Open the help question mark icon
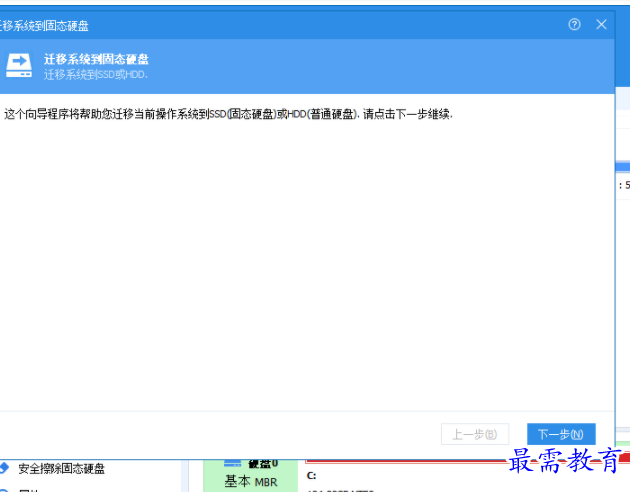The image size is (630, 492). point(575,24)
